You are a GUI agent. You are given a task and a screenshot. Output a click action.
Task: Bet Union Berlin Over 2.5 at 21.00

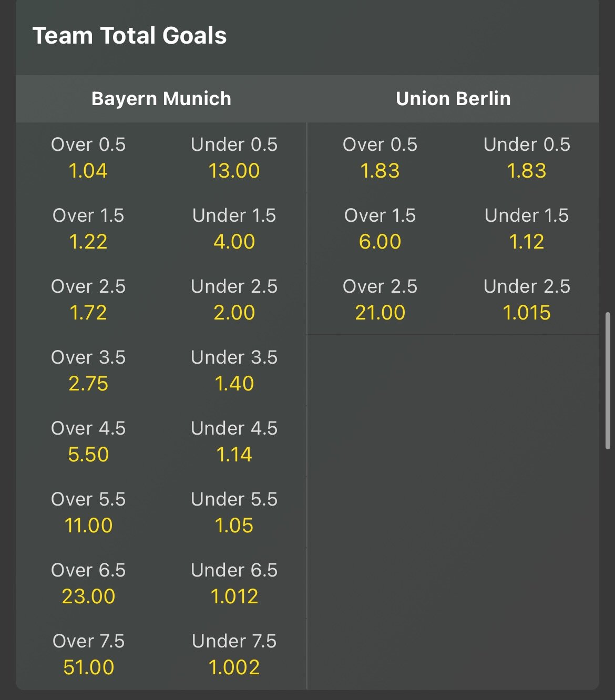coord(380,300)
